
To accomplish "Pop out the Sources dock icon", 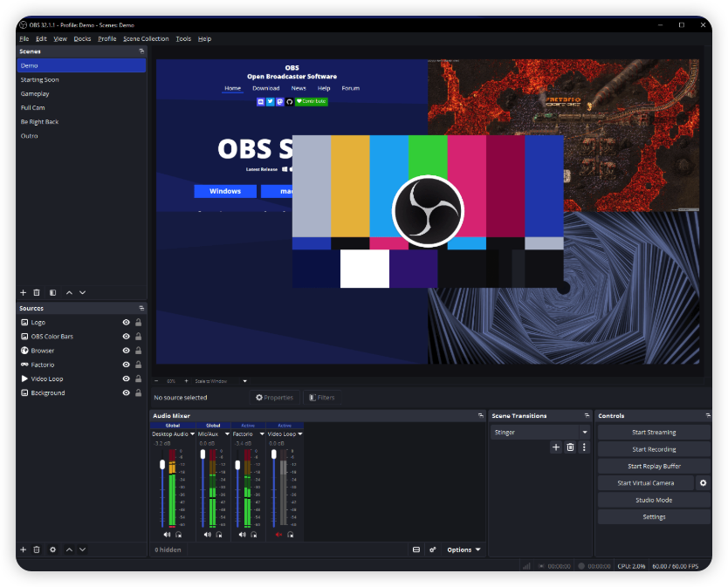I will coord(141,308).
